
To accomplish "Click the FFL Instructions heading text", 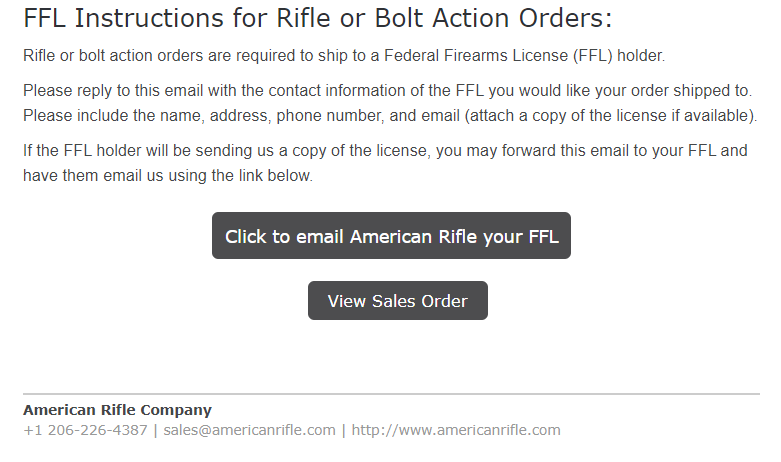I will click(317, 18).
